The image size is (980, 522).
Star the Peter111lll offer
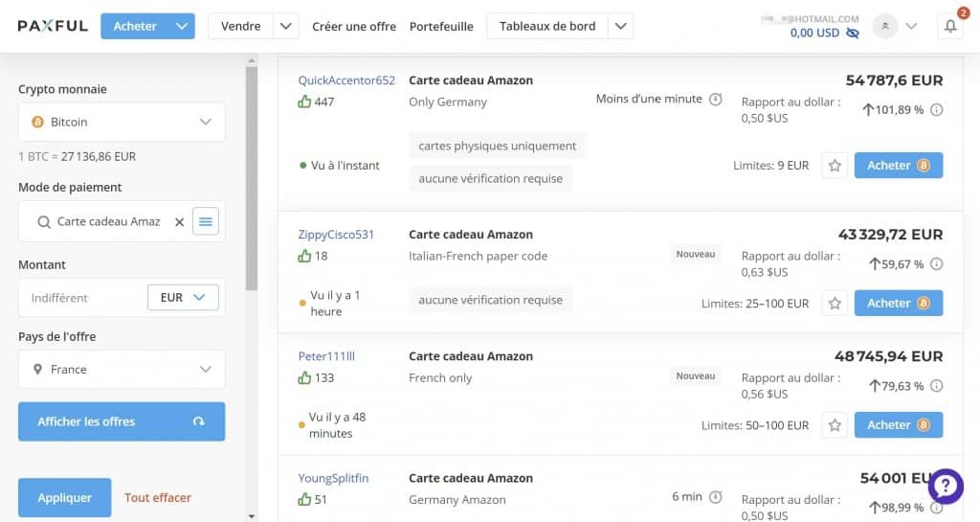pyautogui.click(x=835, y=425)
